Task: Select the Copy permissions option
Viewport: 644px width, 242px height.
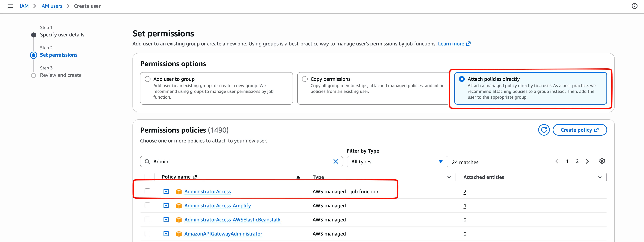Action: coord(305,79)
